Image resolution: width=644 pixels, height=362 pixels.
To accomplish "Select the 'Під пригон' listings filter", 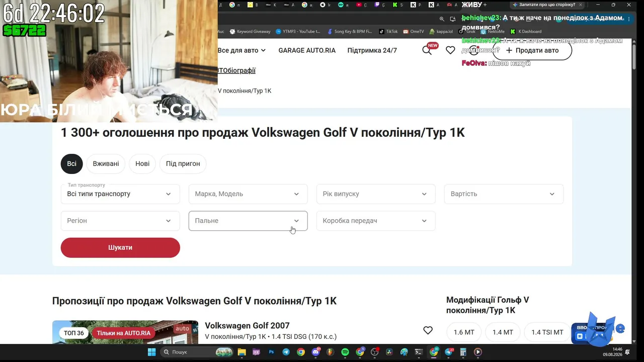I will pyautogui.click(x=183, y=163).
